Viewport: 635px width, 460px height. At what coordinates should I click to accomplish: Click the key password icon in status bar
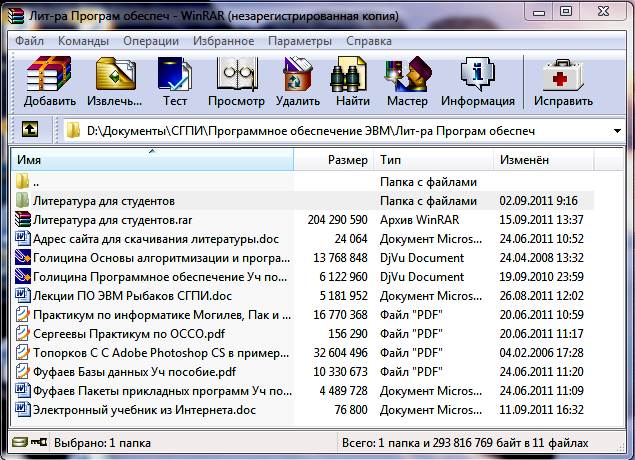click(39, 442)
